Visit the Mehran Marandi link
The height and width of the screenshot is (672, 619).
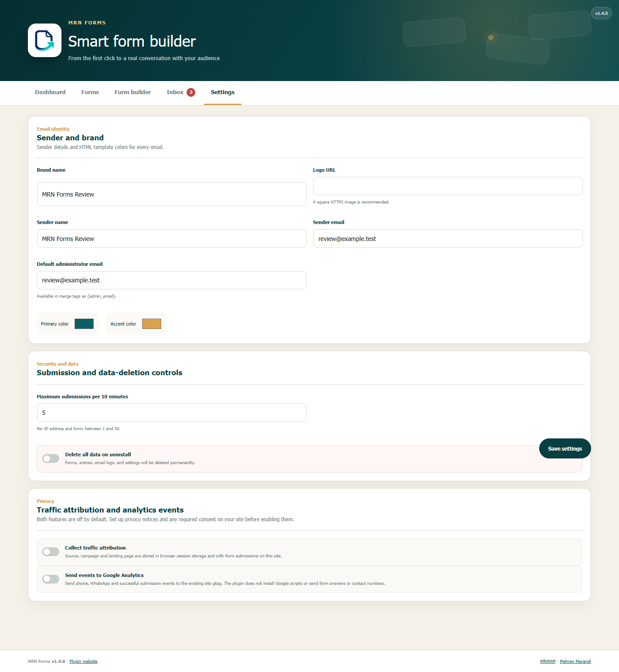click(575, 662)
